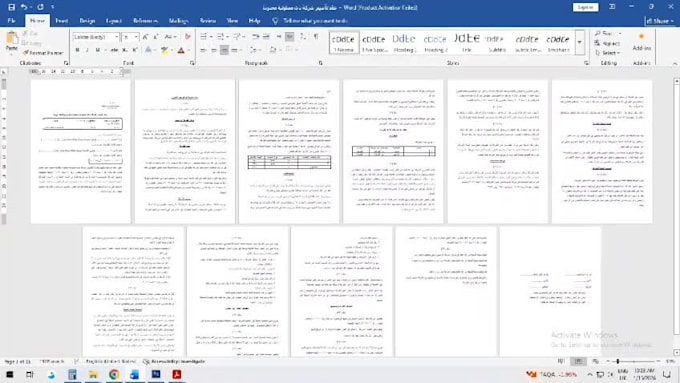Switch to Print Layout view in status bar
This screenshot has height=383, width=680.
(578, 361)
